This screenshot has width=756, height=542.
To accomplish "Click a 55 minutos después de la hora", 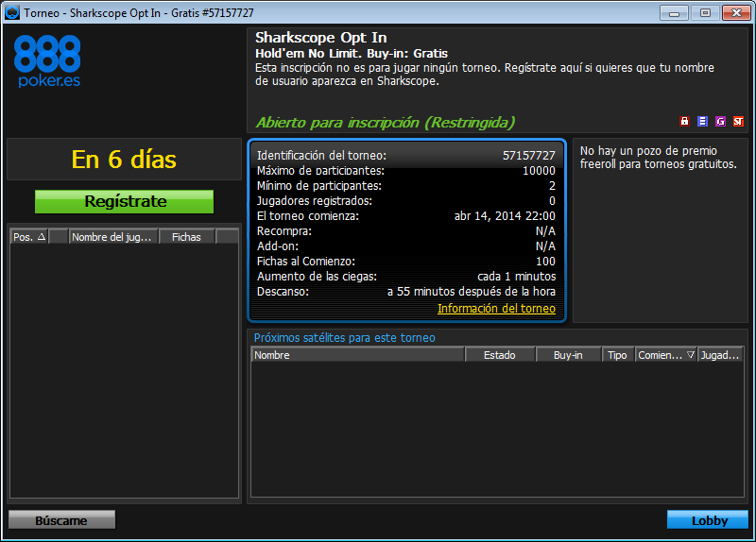I will coord(471,292).
